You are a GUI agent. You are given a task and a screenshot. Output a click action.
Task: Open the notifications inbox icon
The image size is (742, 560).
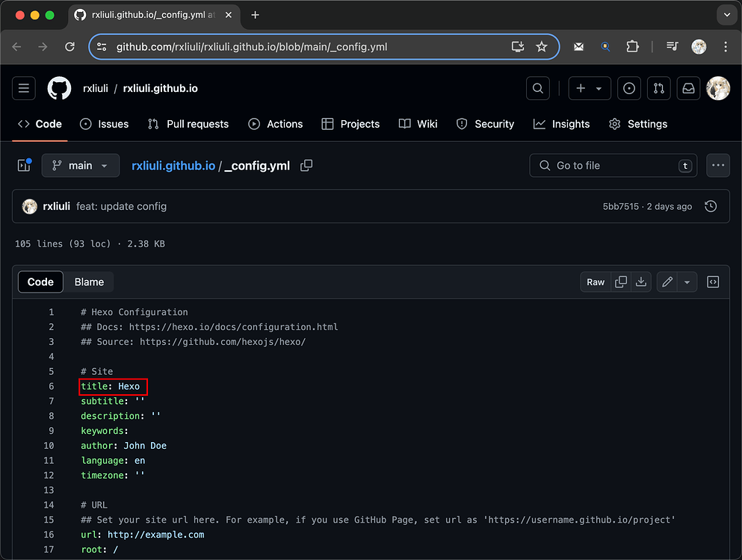pos(688,88)
